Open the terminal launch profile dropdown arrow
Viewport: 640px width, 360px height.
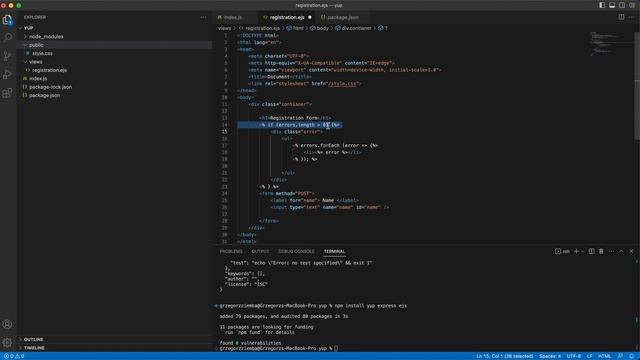pos(582,251)
